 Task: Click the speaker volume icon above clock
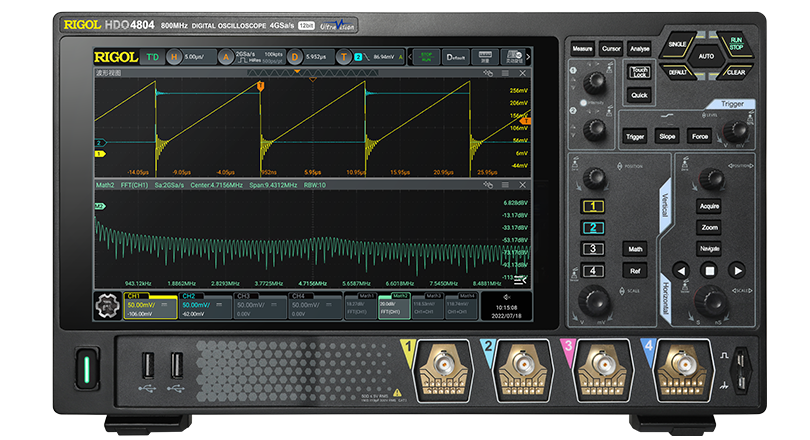coord(507,297)
